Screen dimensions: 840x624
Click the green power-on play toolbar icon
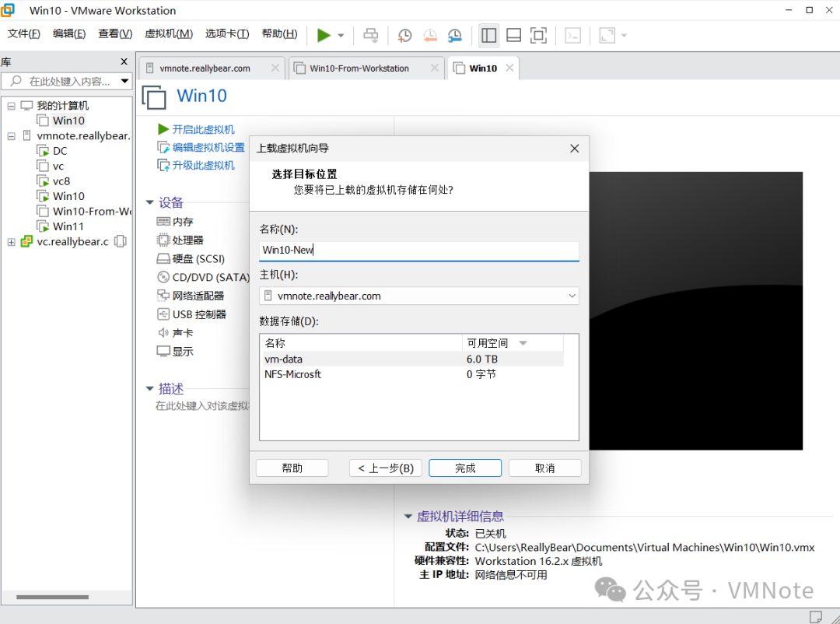(324, 35)
